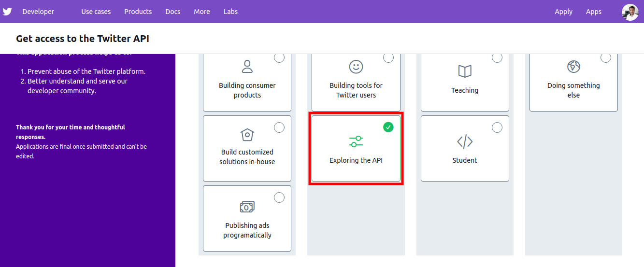This screenshot has height=267, width=644.
Task: Select the Teaching radio button
Action: point(497,57)
